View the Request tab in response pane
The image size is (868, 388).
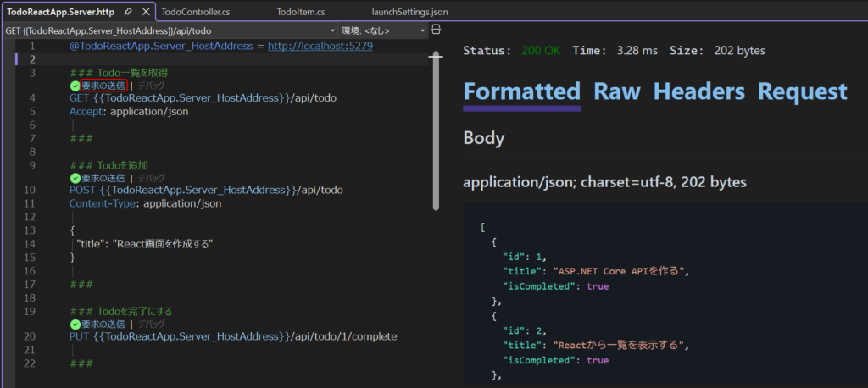802,91
